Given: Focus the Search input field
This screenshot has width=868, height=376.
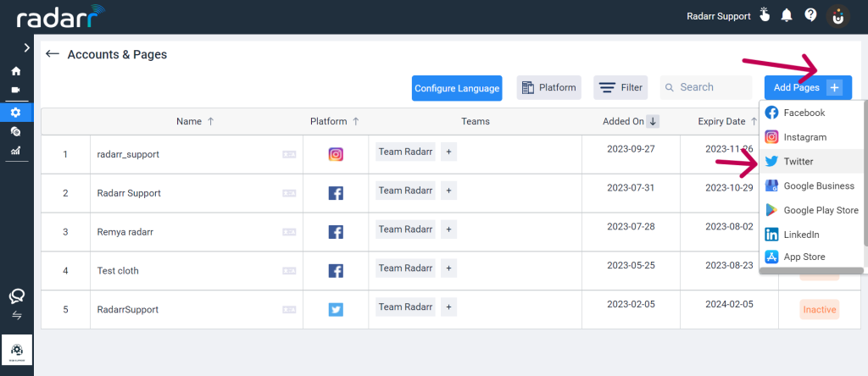Looking at the screenshot, I should click(706, 87).
